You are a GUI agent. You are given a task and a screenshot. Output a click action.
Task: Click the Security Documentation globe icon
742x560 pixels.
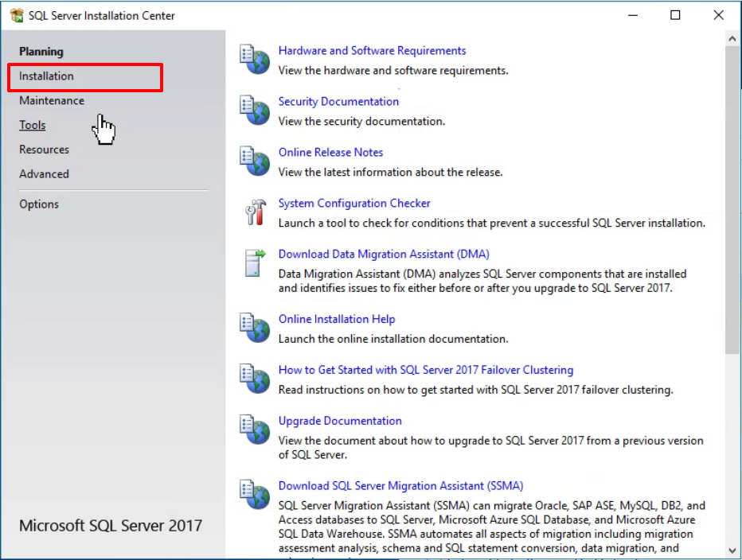(255, 110)
